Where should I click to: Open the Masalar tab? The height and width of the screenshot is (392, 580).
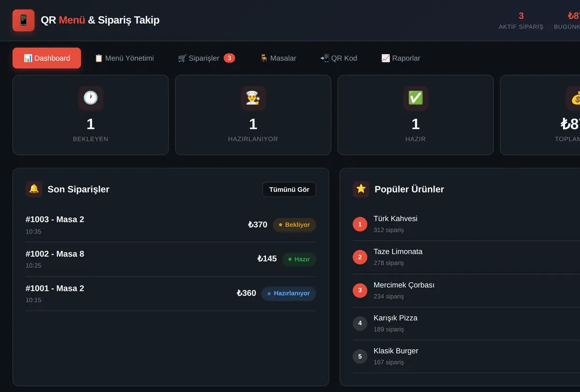(278, 58)
